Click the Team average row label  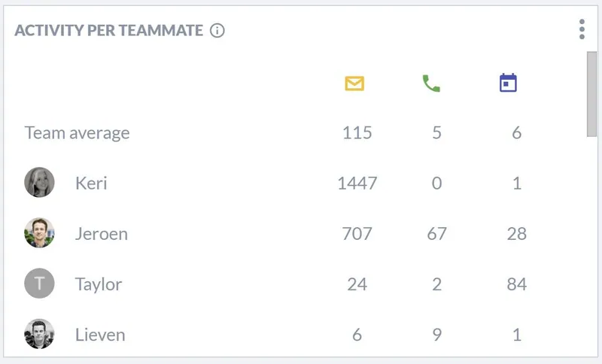coord(78,133)
